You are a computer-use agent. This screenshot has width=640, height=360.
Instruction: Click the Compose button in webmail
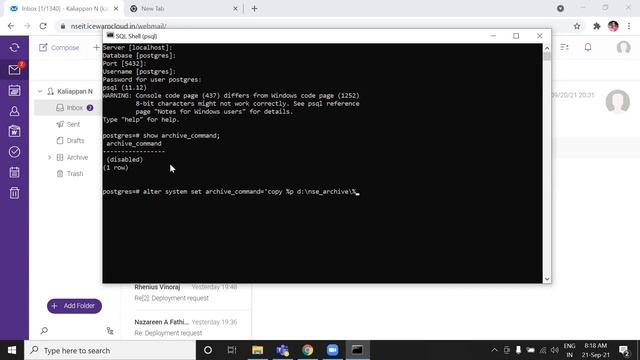click(x=59, y=48)
